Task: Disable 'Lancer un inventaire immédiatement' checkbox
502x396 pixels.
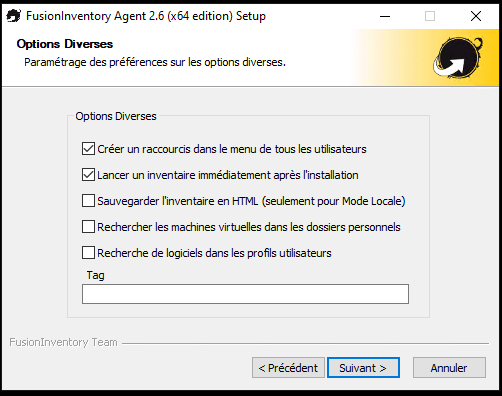Action: (x=88, y=175)
